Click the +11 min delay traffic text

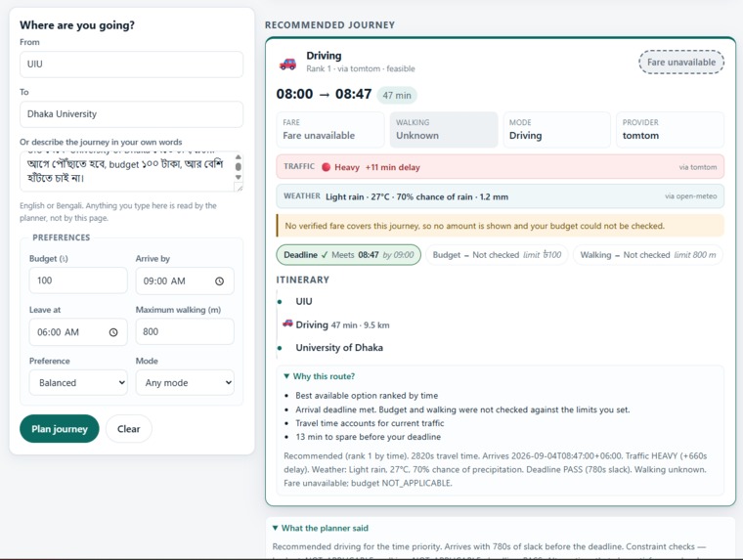tap(392, 167)
